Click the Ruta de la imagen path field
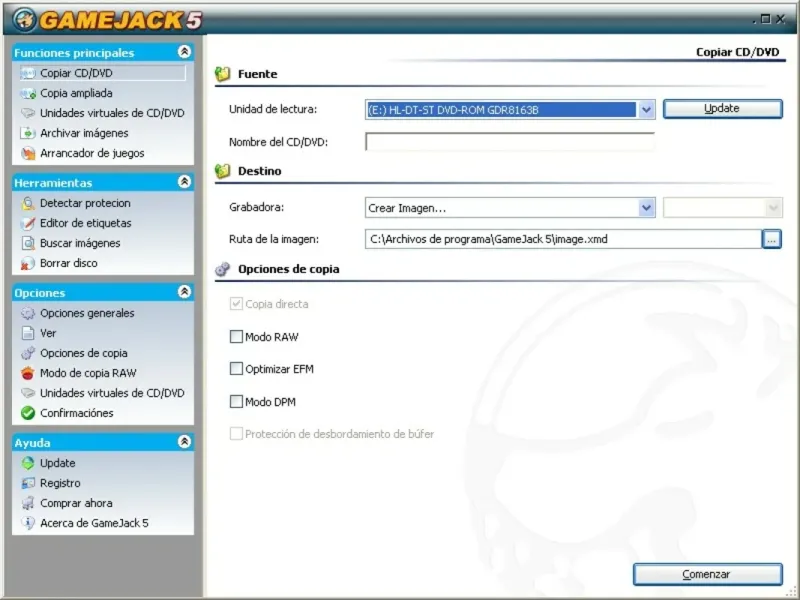800x600 pixels. point(563,239)
